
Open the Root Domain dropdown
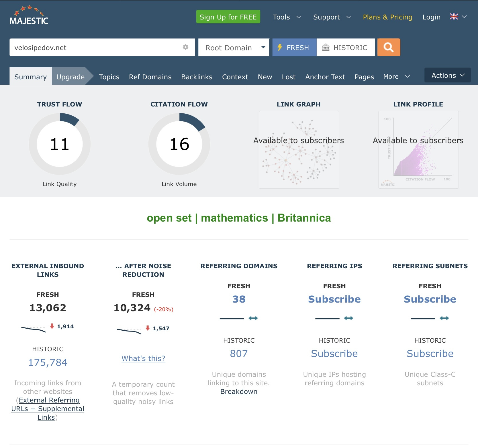click(234, 47)
